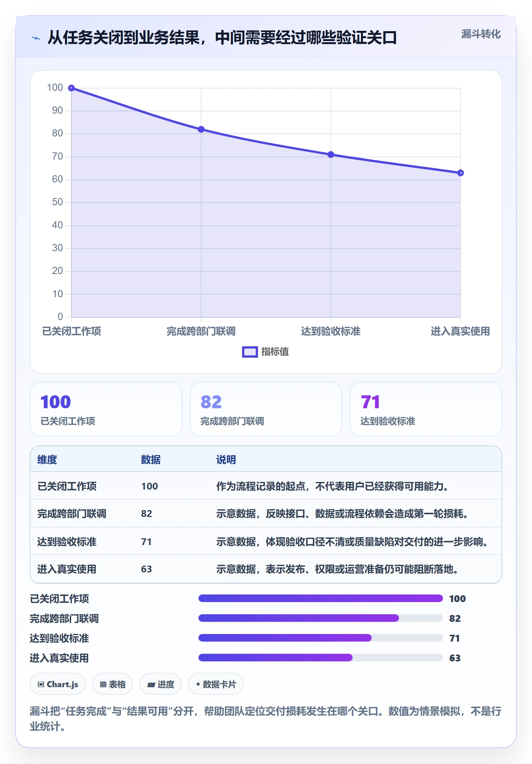Click the chart data point at 63
This screenshot has width=532, height=764.
tap(460, 173)
